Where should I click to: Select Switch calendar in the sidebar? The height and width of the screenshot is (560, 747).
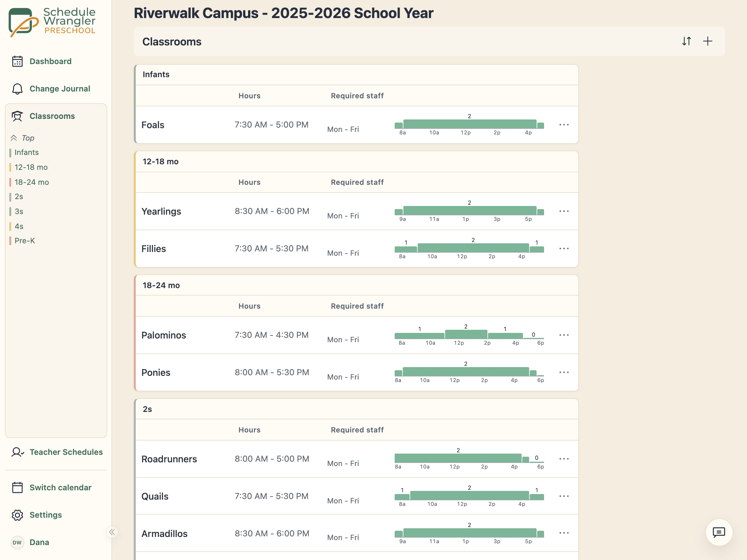(x=60, y=488)
